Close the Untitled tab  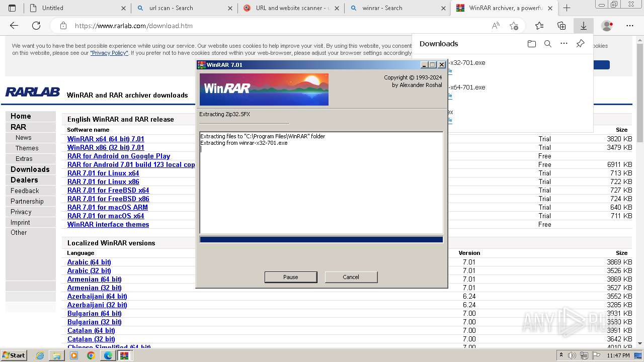(x=124, y=8)
